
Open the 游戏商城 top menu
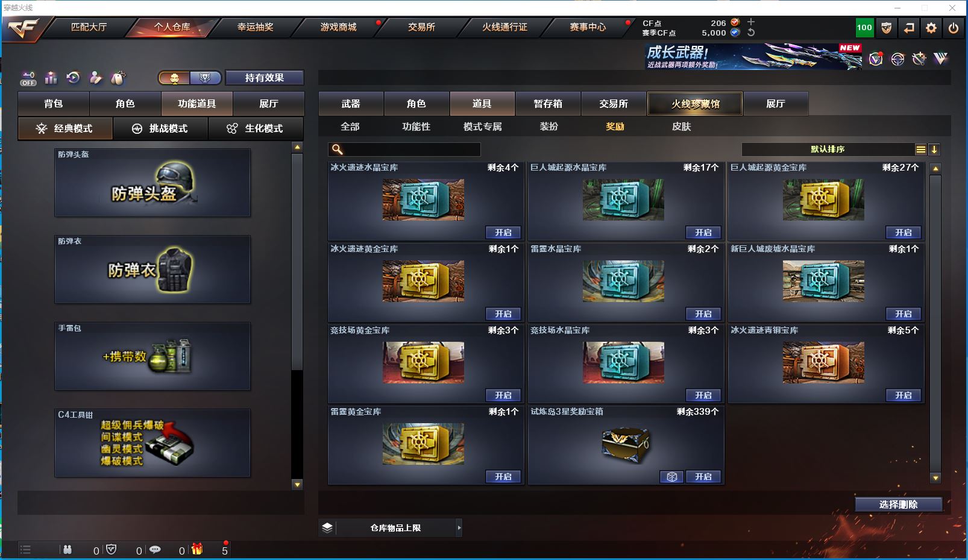tap(338, 27)
